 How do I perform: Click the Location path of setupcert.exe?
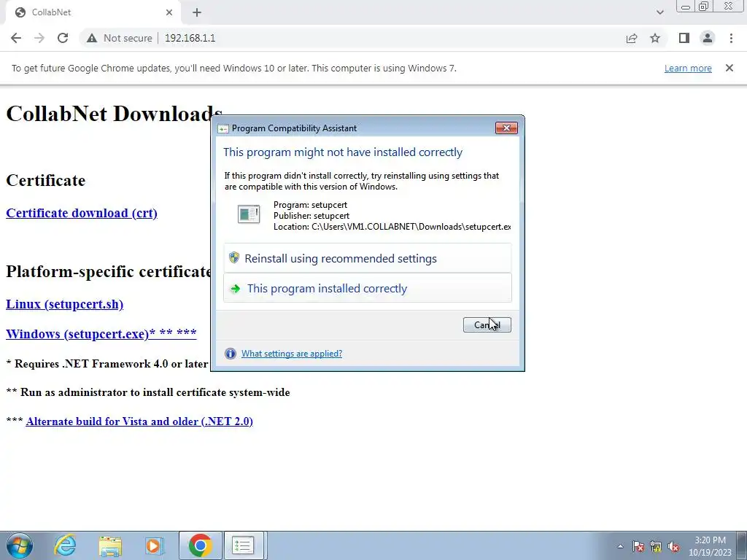[392, 227]
